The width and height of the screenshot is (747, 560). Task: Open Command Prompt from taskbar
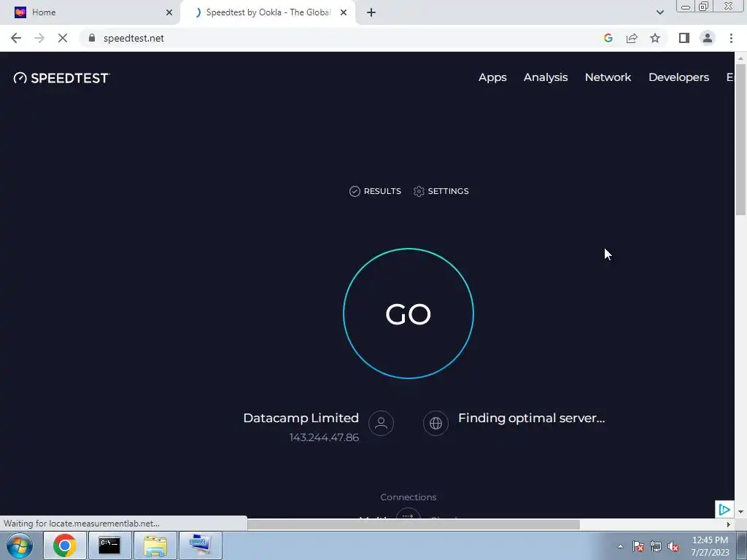pos(109,545)
